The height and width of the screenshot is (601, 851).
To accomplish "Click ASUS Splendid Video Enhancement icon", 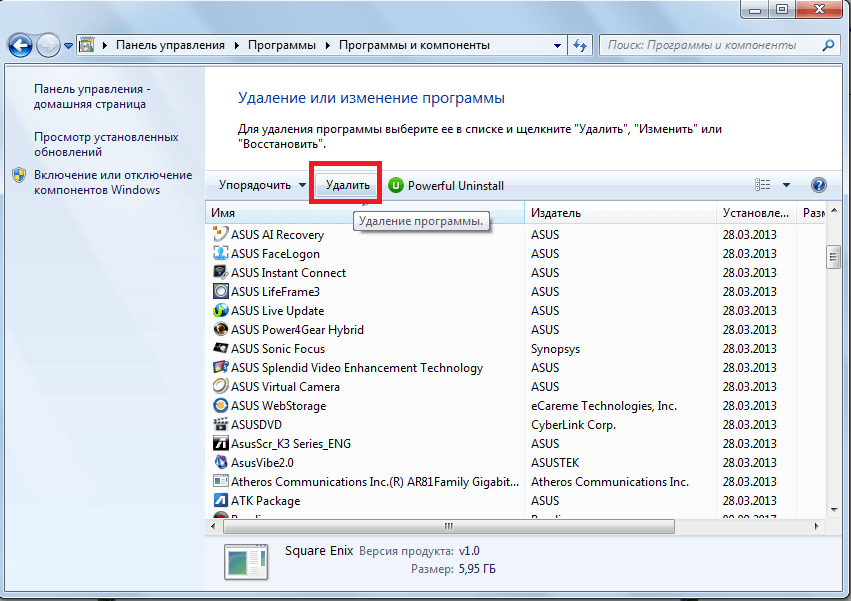I will [220, 367].
